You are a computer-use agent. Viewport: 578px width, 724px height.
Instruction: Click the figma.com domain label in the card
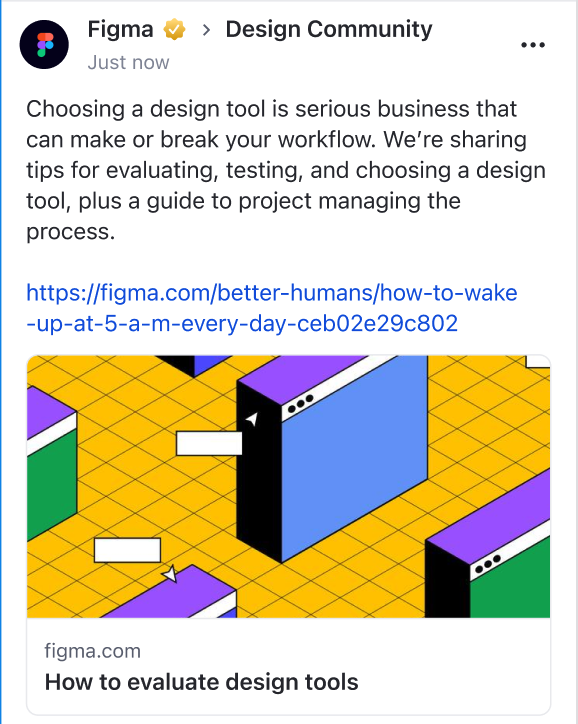pyautogui.click(x=92, y=651)
